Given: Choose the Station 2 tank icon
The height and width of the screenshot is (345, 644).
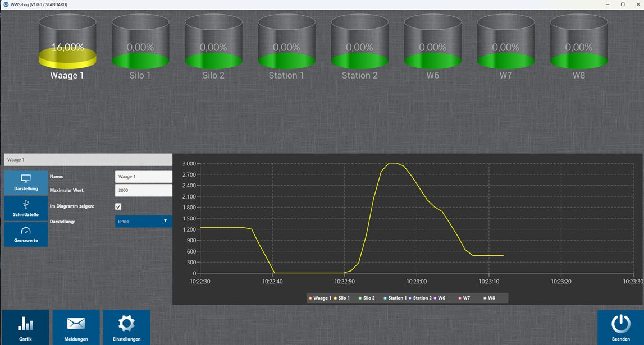Looking at the screenshot, I should coord(359,42).
